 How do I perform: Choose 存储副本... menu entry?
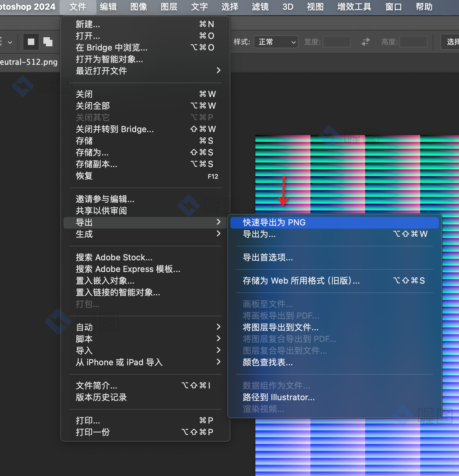(145, 164)
